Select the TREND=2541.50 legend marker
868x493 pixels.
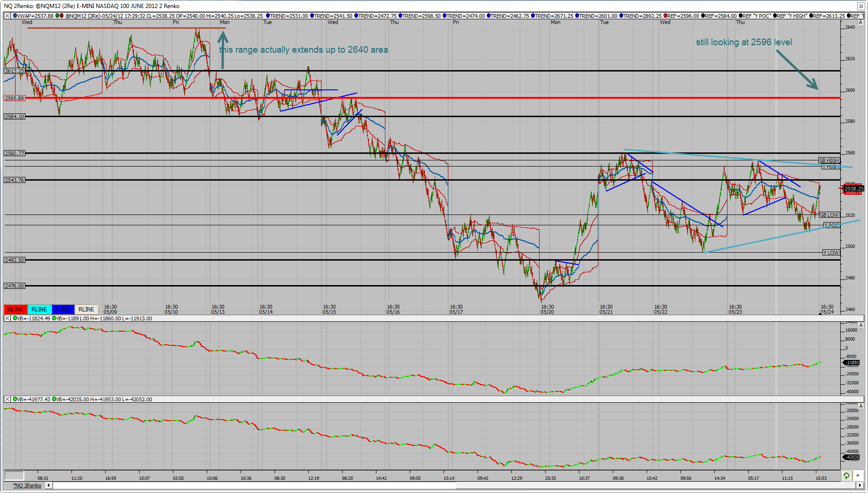312,16
